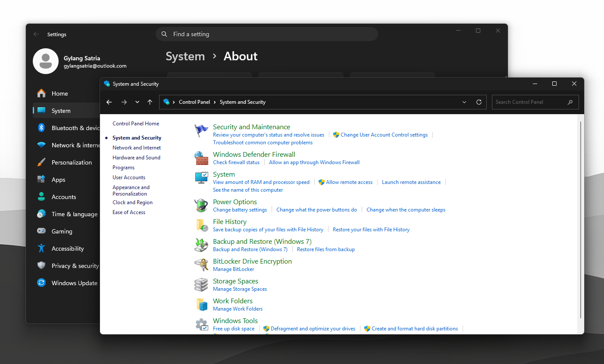Viewport: 604px width, 364px height.
Task: Go forward using the Control Panel forward arrow
Action: coord(124,102)
